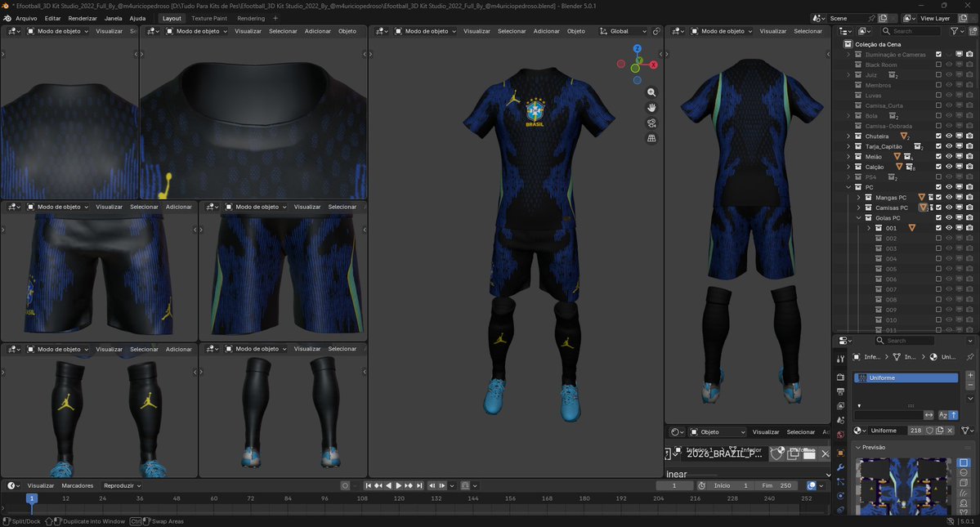This screenshot has height=527, width=980.
Task: Click Início start frame field
Action: (729, 485)
